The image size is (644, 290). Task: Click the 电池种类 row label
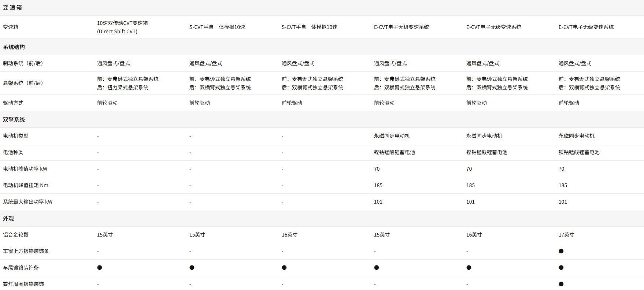coord(13,152)
